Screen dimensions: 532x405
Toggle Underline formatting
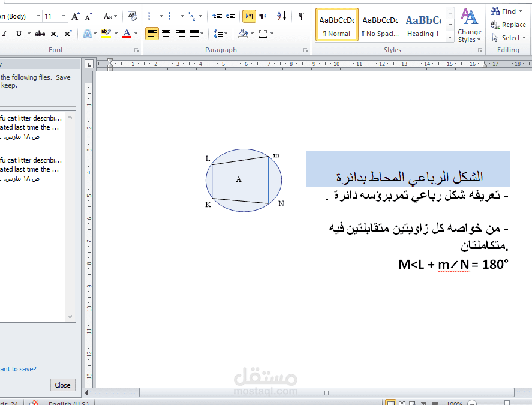19,33
